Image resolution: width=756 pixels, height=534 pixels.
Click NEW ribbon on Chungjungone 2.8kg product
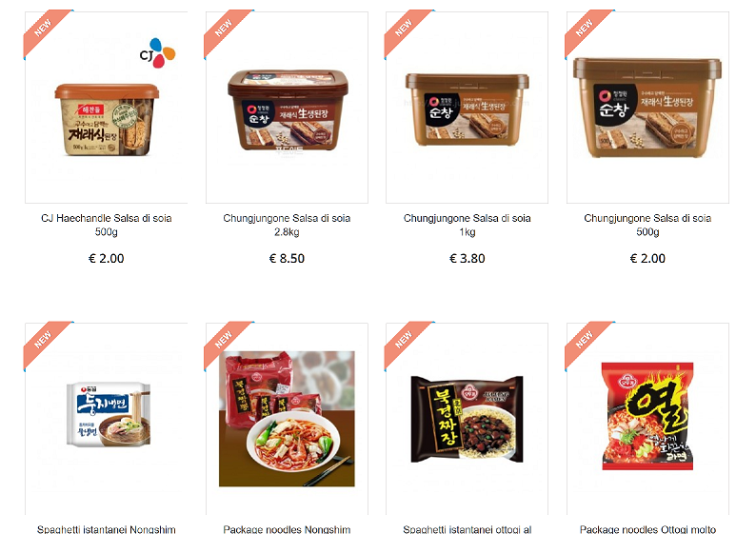pyautogui.click(x=225, y=30)
